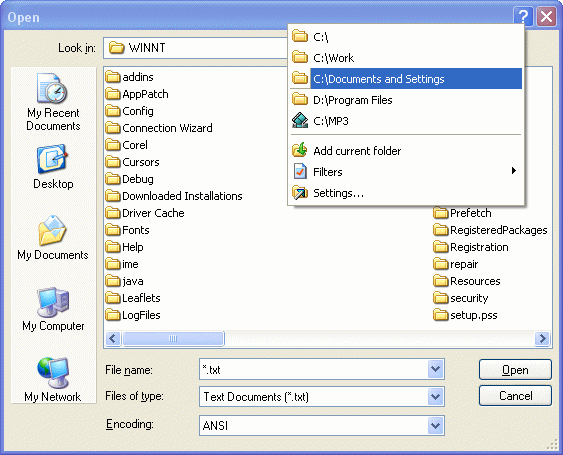Click the help question mark button
Image resolution: width=563 pixels, height=455 pixels.
point(523,16)
